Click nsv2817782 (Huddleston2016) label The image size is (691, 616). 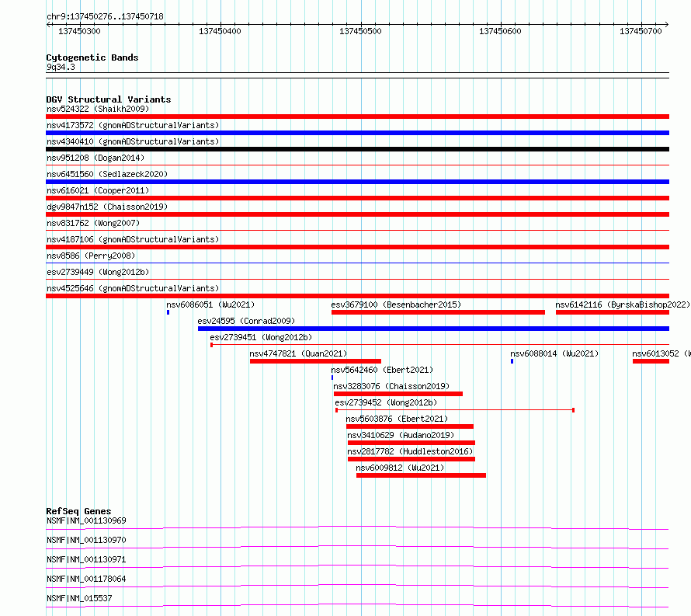[x=410, y=451]
